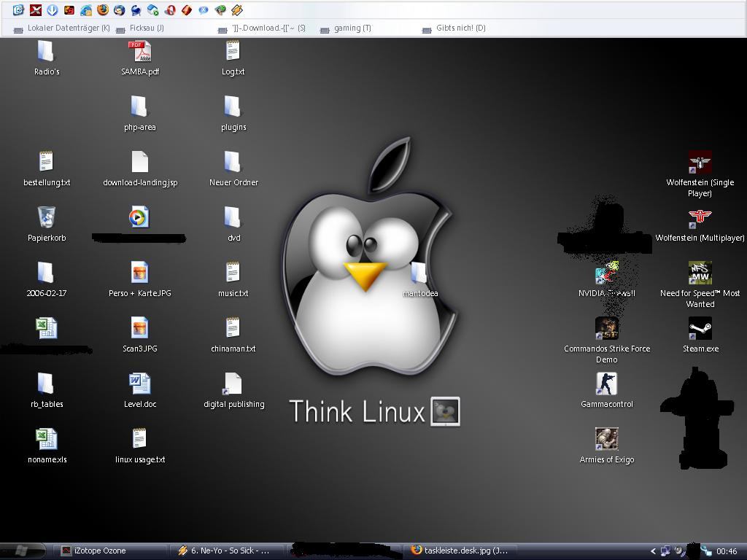This screenshot has height=560, width=747.
Task: Click the blue download-arrow icon in the top toolbar
Action: point(53,9)
